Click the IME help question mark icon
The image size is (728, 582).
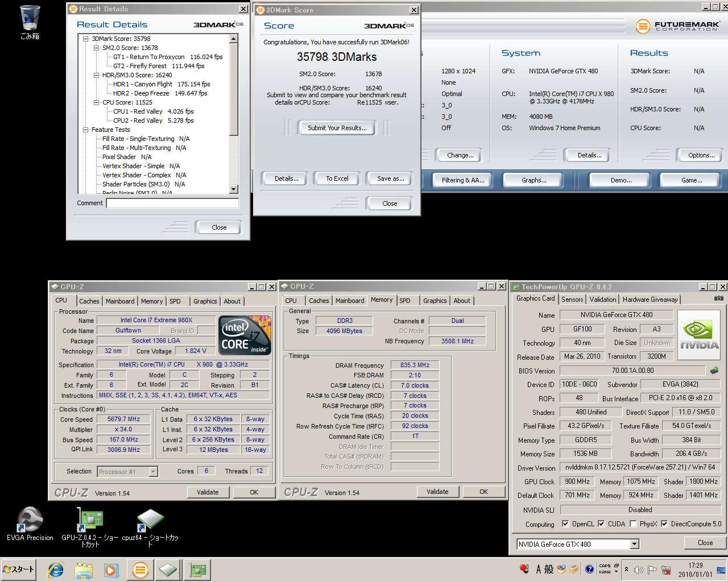589,569
